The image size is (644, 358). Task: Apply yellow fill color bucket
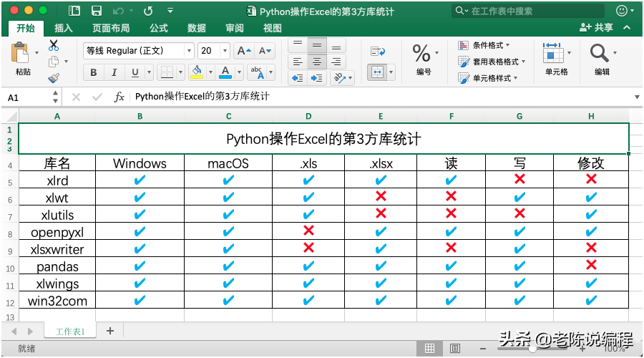click(197, 72)
